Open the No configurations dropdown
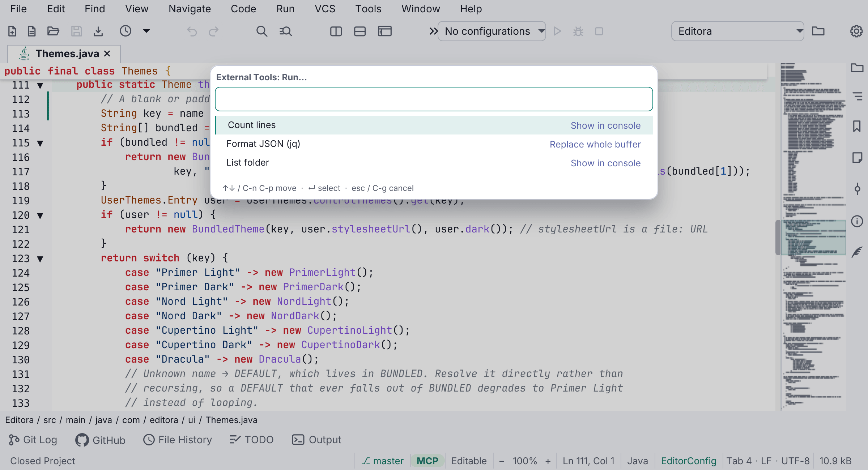Viewport: 868px width, 470px height. click(492, 31)
